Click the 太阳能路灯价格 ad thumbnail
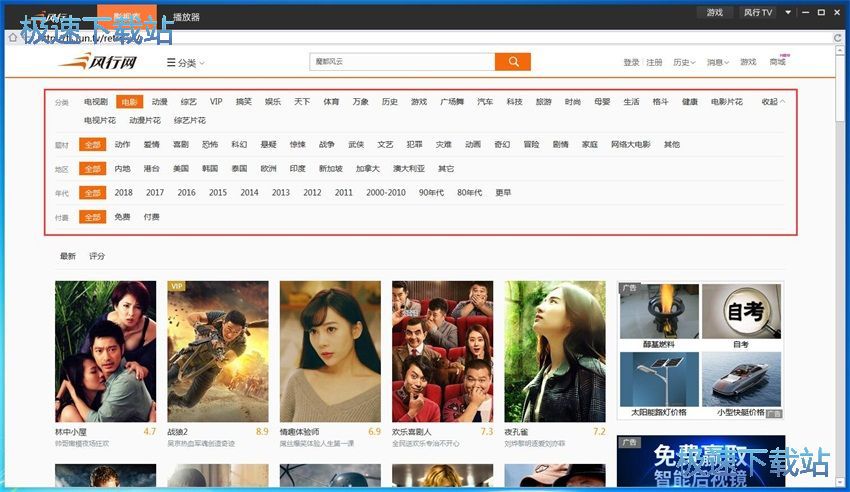This screenshot has width=850, height=492. pyautogui.click(x=659, y=379)
